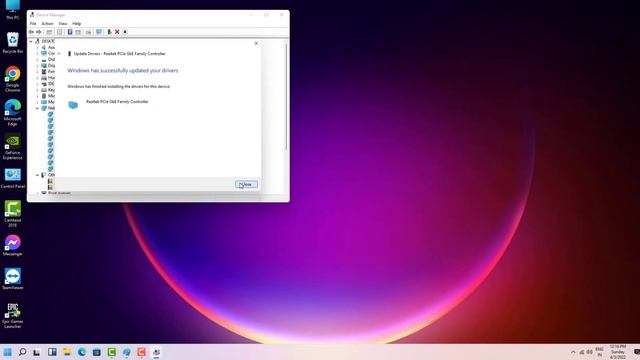Open the green Camtasia taskbar icon
640x360 pixels.
[111, 352]
